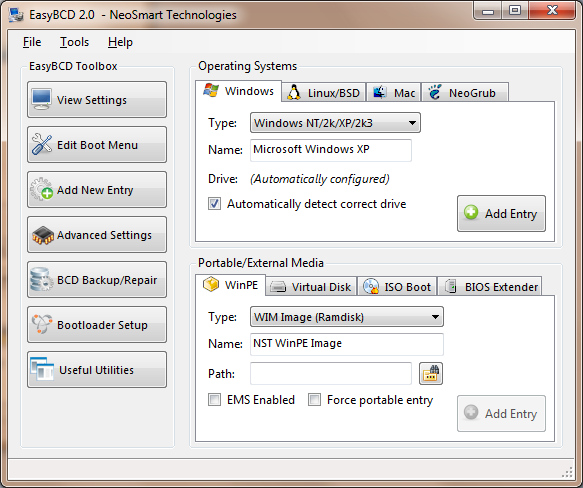This screenshot has height=488, width=583.
Task: Click the (Automatically configured) drive text
Action: 320,179
